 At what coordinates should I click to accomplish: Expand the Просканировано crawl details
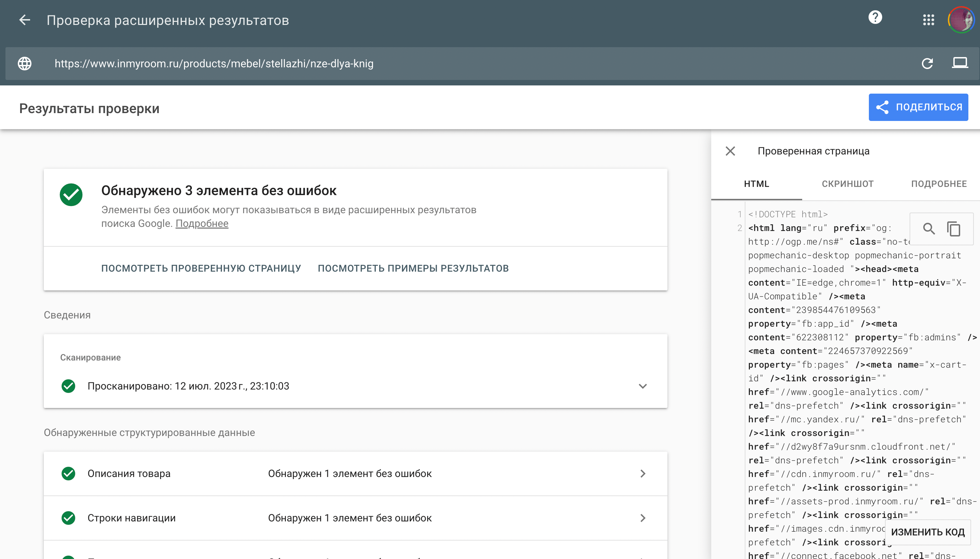click(x=642, y=386)
